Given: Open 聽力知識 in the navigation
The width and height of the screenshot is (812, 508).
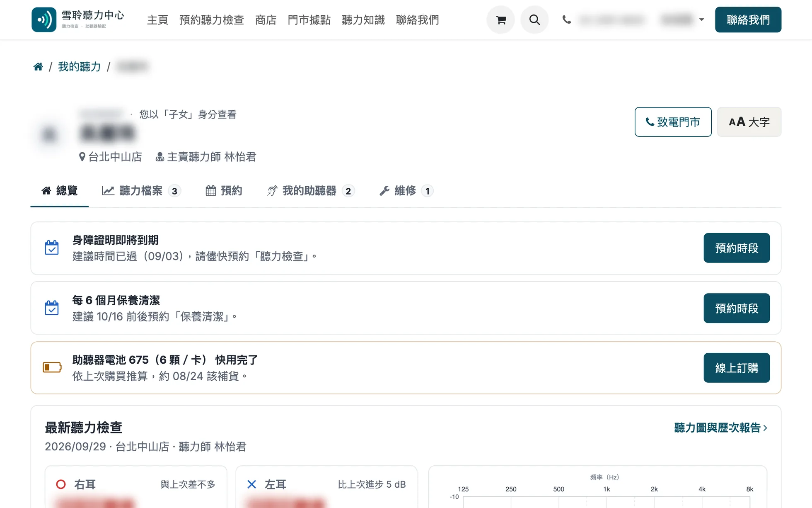Looking at the screenshot, I should pos(363,19).
